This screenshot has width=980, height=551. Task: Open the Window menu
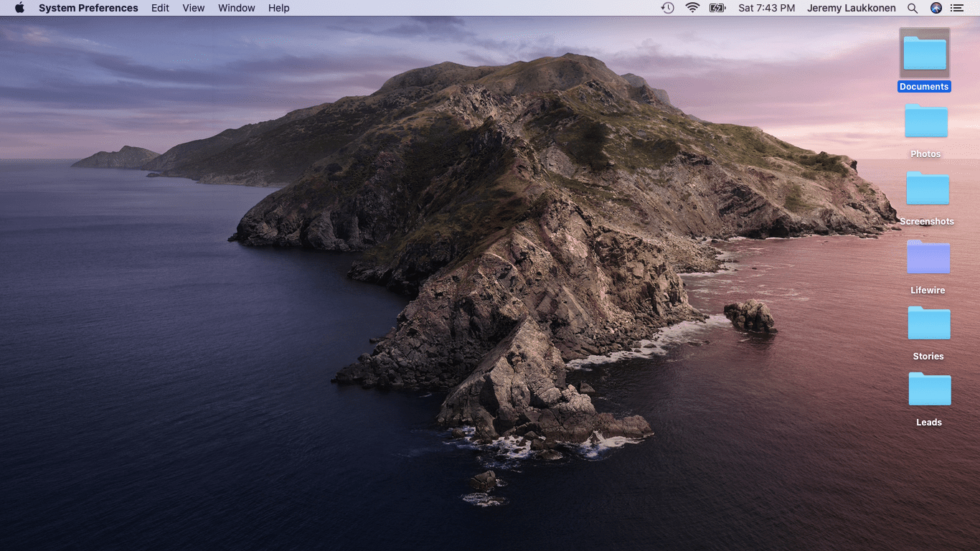tap(237, 8)
